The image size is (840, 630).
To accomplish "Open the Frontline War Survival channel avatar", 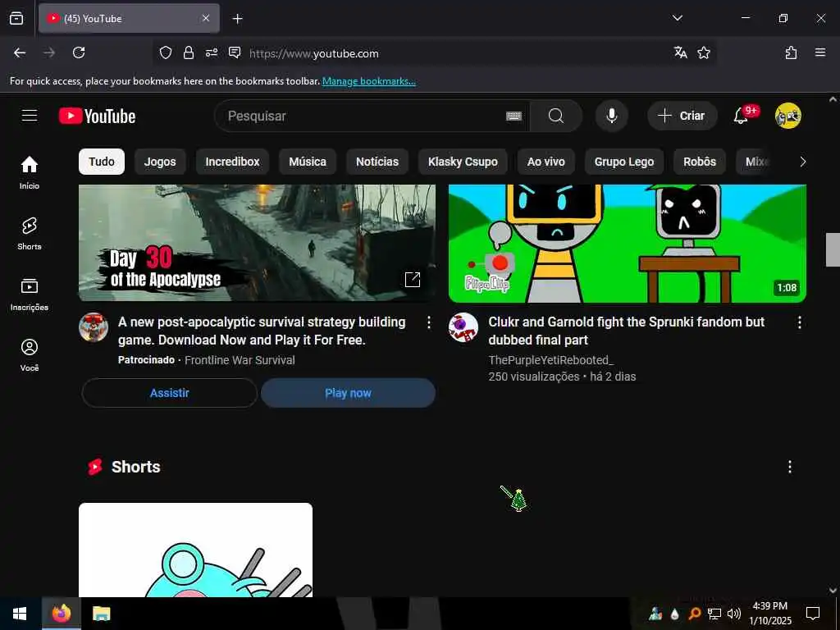I will pyautogui.click(x=94, y=327).
